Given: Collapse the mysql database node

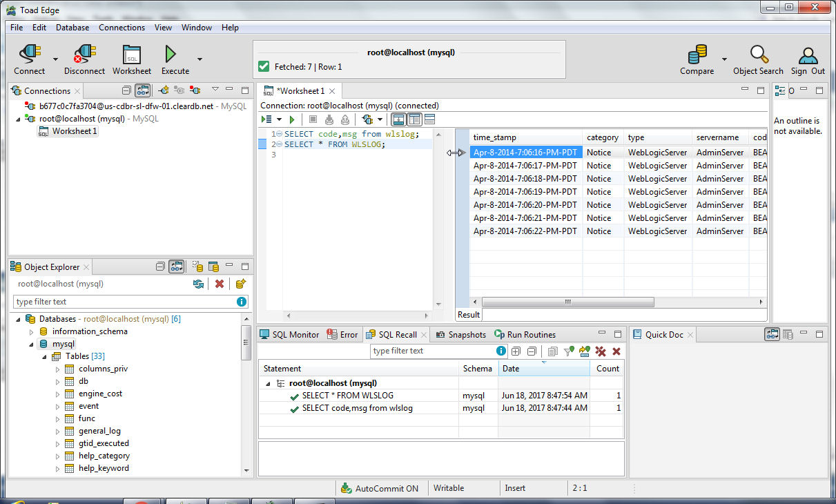Looking at the screenshot, I should click(31, 344).
